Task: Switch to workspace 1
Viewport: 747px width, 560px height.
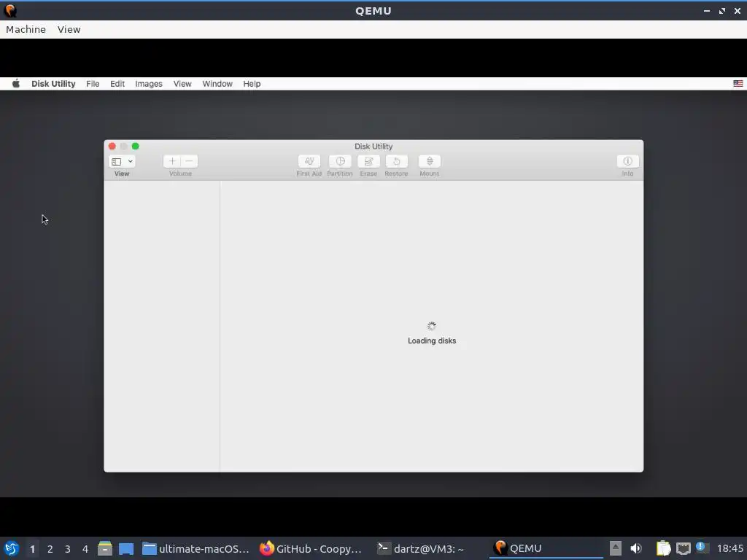Action: (x=32, y=549)
